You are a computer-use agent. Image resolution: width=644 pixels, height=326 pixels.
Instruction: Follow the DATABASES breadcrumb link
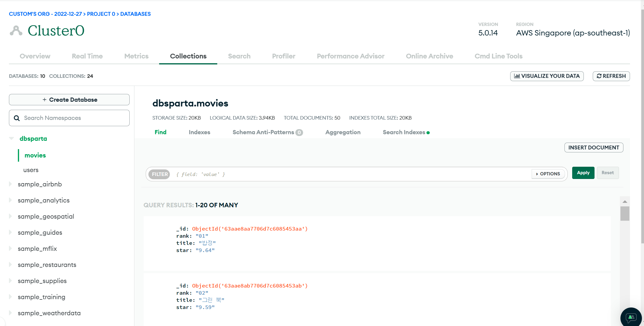[136, 14]
